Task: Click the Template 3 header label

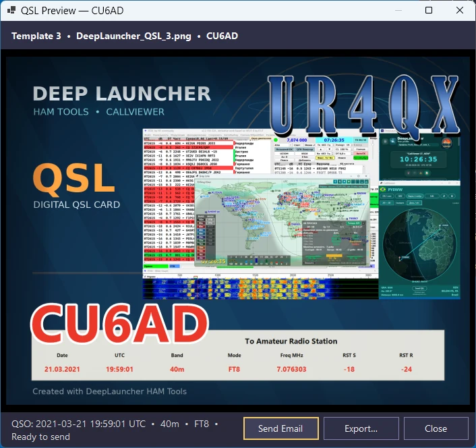Action: 36,36
